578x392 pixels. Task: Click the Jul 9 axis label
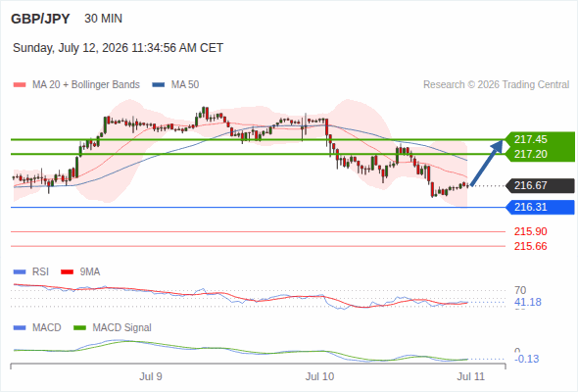click(x=151, y=377)
